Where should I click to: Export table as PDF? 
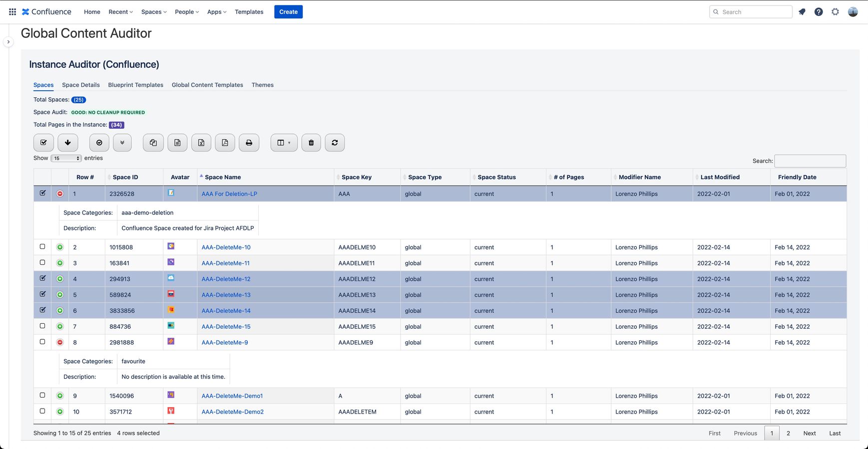tap(225, 143)
